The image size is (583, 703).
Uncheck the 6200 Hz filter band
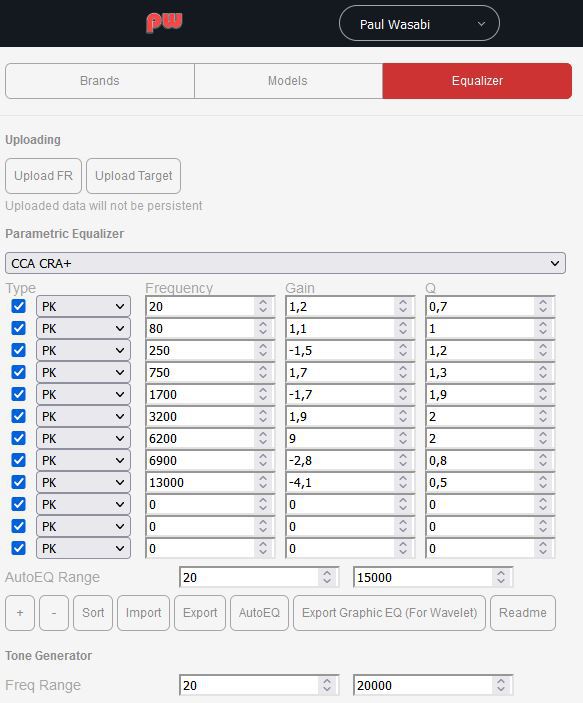click(18, 438)
